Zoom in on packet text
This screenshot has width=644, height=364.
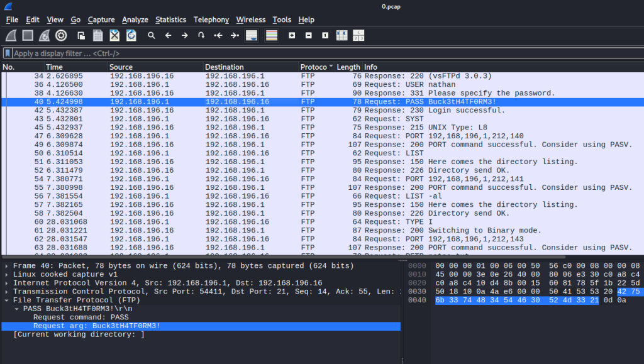pos(292,35)
